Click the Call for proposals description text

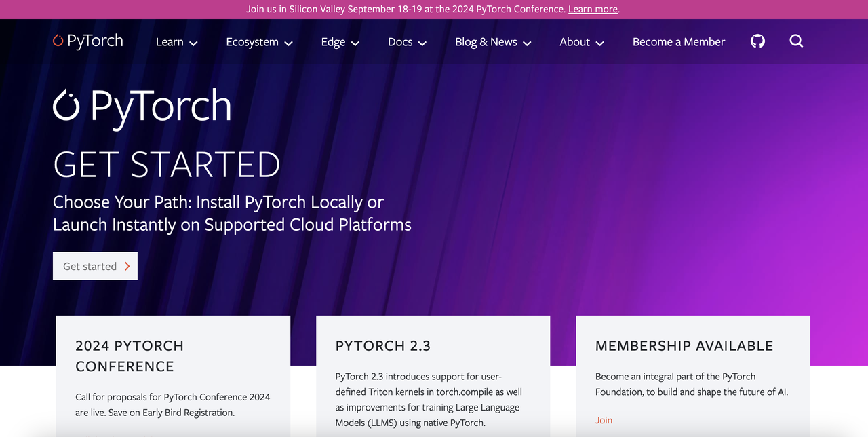173,404
